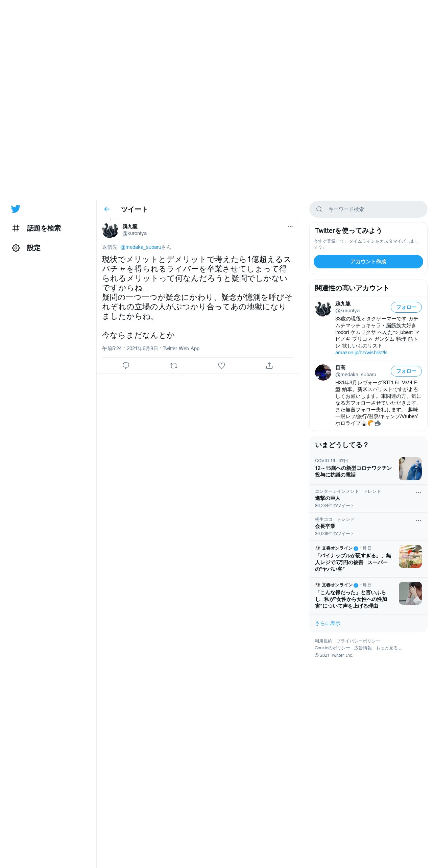Retweet the post using the retweet icon
The image size is (434, 868).
[174, 365]
